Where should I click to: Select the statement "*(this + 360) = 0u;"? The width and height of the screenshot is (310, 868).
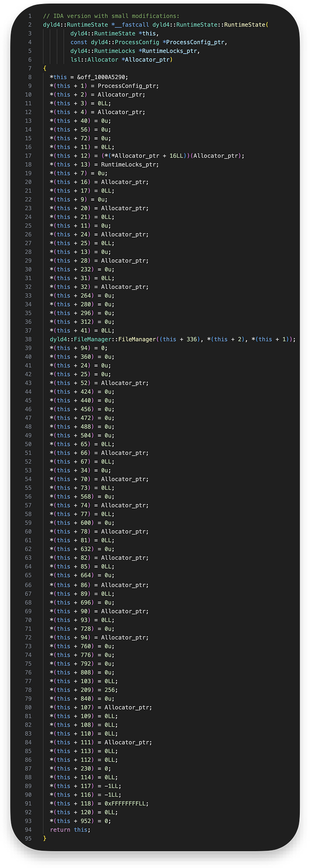point(82,357)
